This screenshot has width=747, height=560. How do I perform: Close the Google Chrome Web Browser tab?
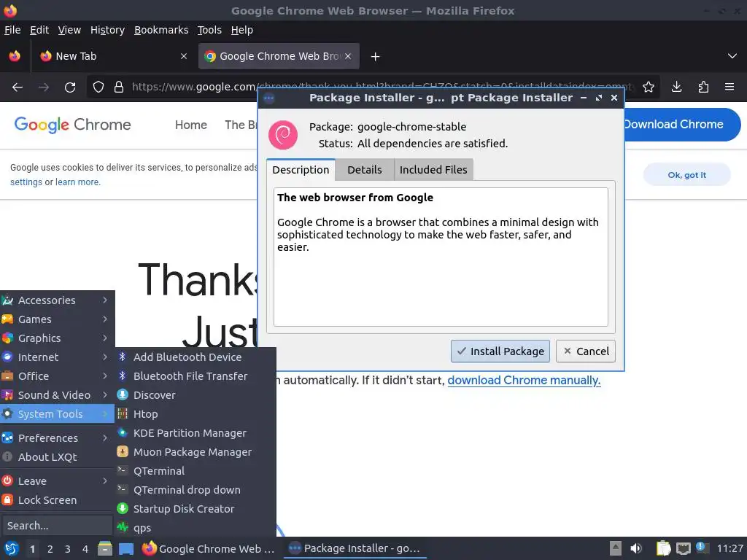coord(348,56)
